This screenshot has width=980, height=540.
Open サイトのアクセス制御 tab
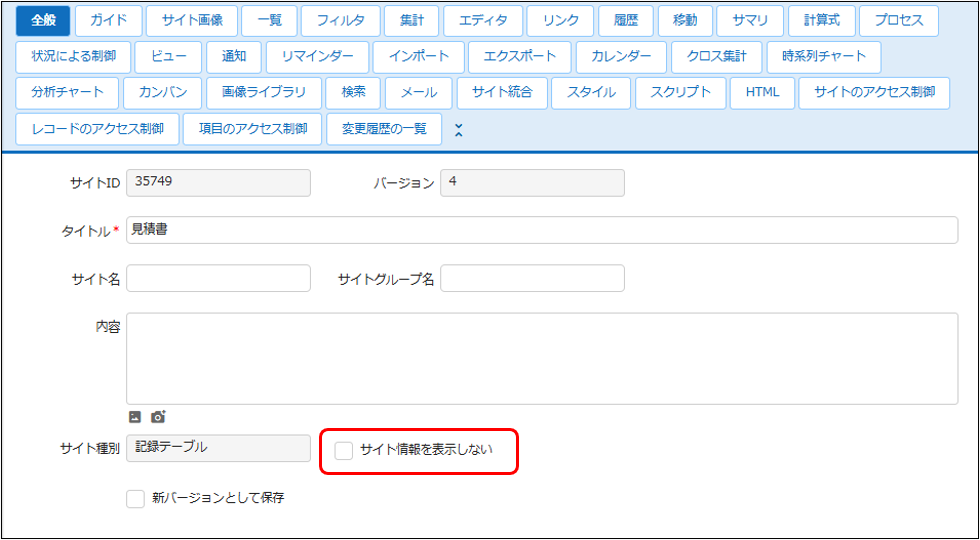874,92
